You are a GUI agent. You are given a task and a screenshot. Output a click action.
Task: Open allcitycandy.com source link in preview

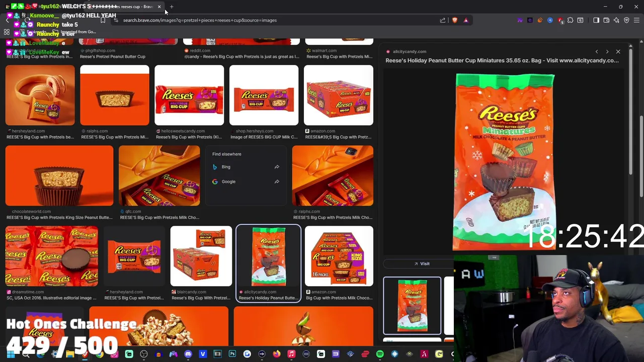[409, 51]
